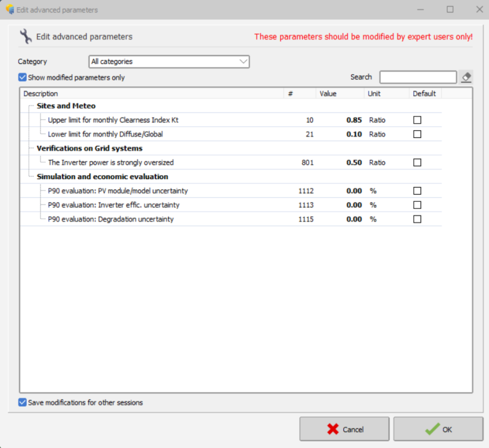The width and height of the screenshot is (489, 448).
Task: Check Default box for Clearness Index Kt
Action: (x=417, y=120)
